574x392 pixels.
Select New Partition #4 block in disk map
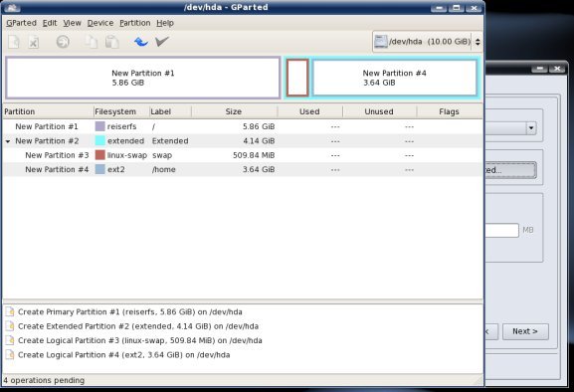pyautogui.click(x=395, y=78)
